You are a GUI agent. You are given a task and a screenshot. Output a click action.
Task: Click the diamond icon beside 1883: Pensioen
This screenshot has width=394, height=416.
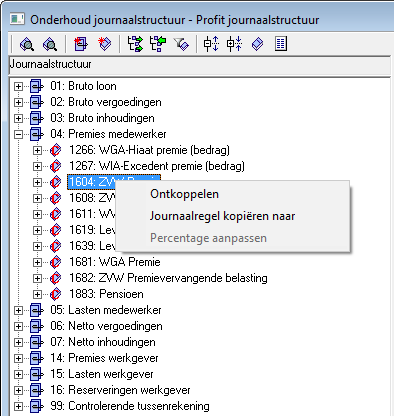pyautogui.click(x=56, y=294)
